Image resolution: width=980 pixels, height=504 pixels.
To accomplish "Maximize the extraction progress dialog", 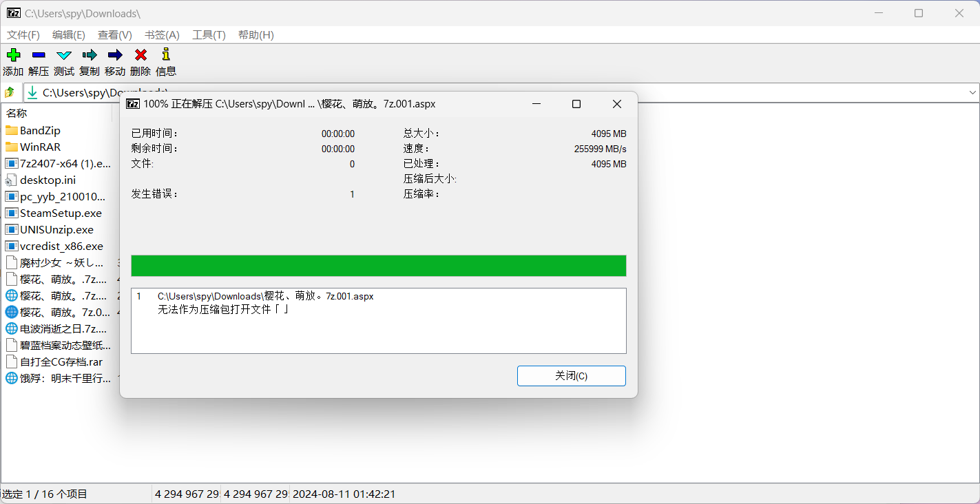I will point(576,104).
